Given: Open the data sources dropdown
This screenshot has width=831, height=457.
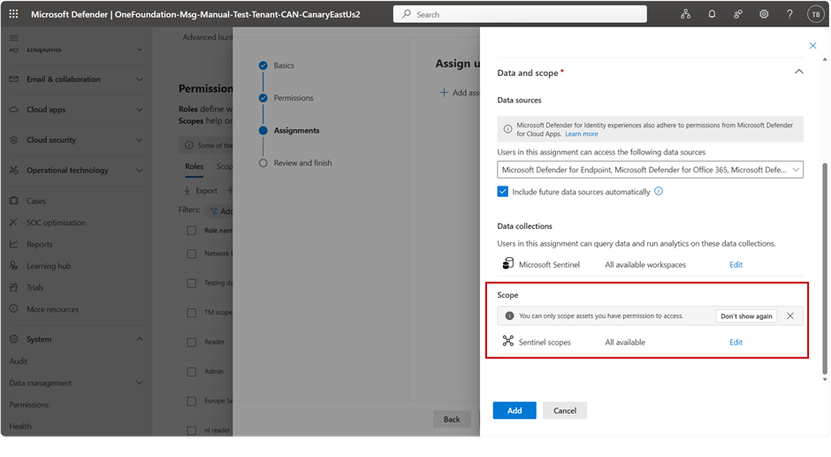Looking at the screenshot, I should click(650, 170).
